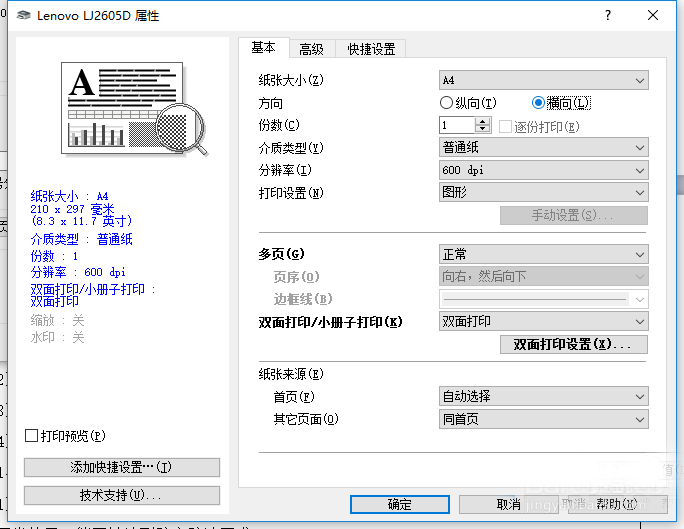
Task: Click the 确定 button
Action: (x=400, y=505)
